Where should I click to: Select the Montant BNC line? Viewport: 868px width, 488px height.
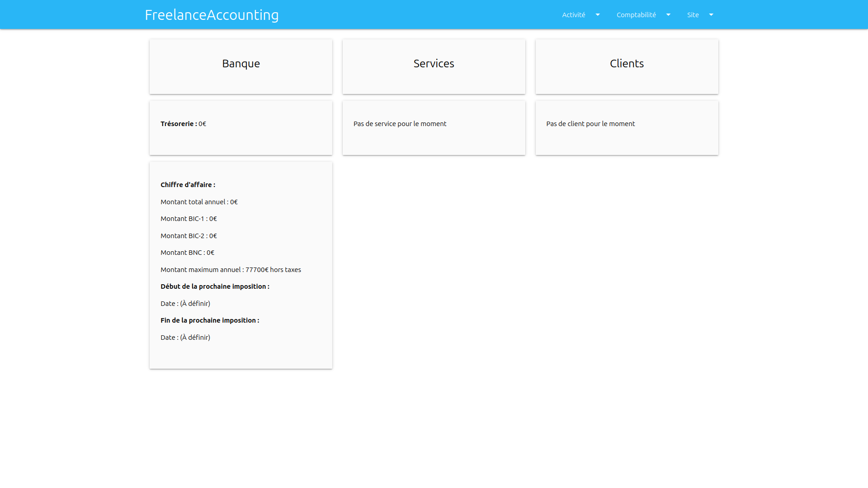(187, 253)
